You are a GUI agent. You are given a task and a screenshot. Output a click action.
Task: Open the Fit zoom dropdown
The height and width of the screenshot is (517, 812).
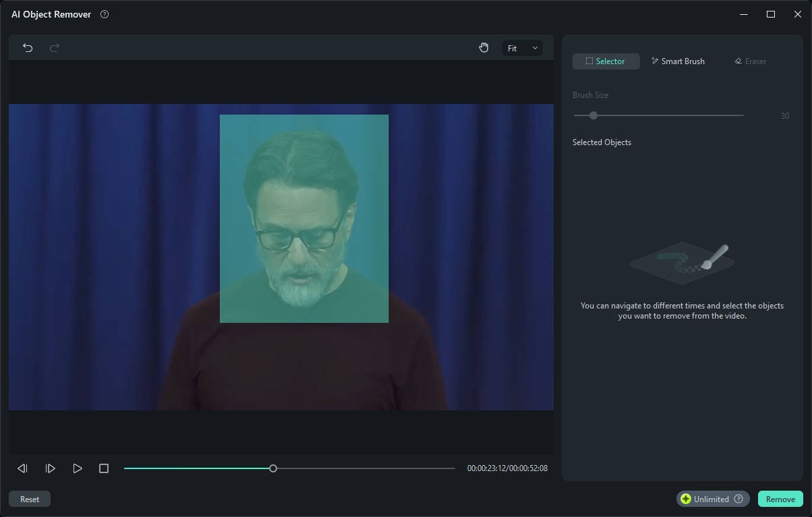click(523, 48)
